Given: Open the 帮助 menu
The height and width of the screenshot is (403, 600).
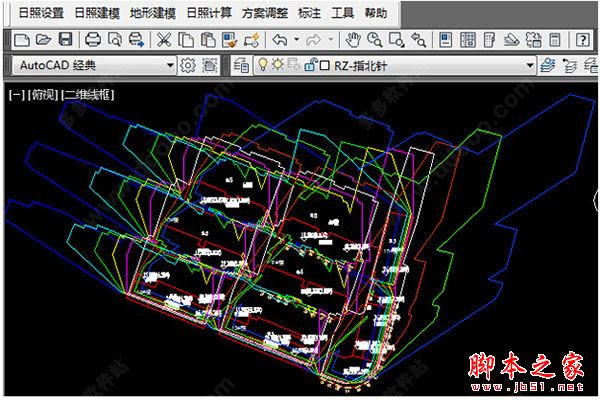Looking at the screenshot, I should coord(376,13).
